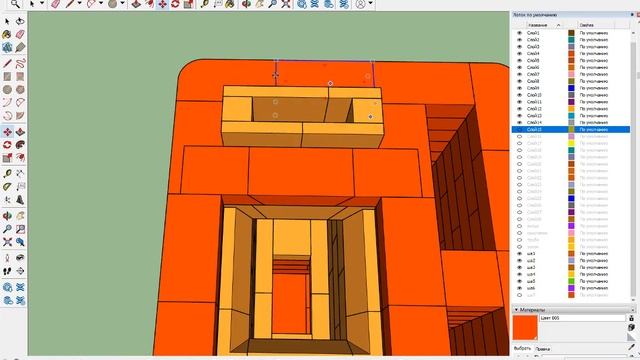640x360 pixels.
Task: Hide layer Слой11
Action: (x=519, y=102)
